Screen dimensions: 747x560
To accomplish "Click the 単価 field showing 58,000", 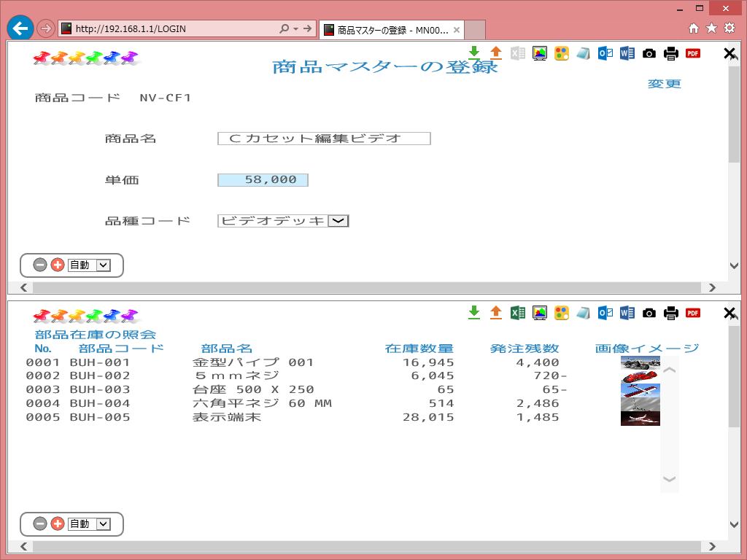I will 263,180.
